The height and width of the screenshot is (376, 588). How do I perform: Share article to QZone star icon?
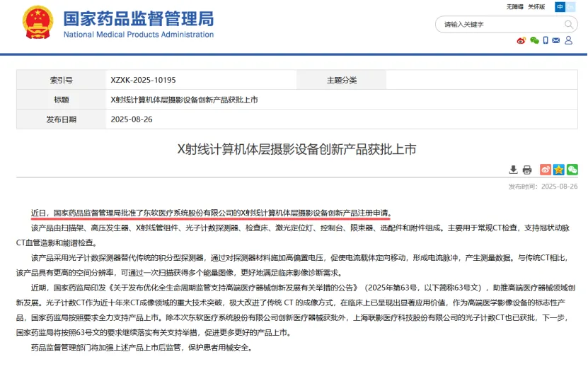pos(559,170)
